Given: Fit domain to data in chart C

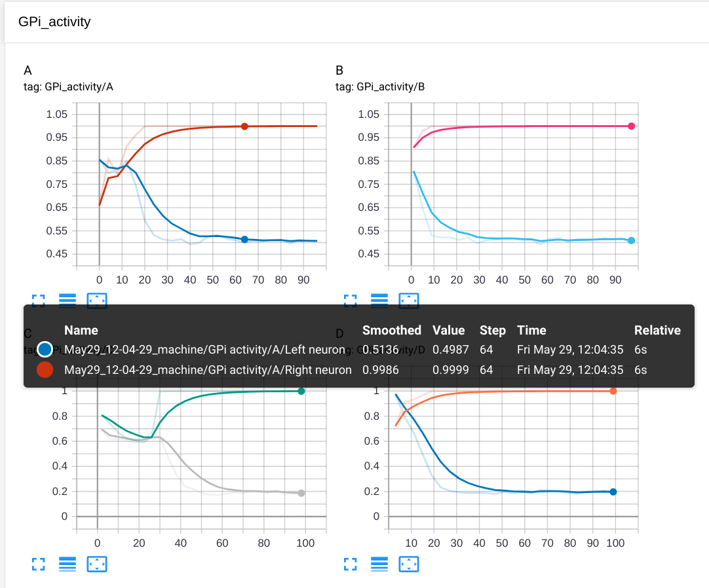Looking at the screenshot, I should click(x=97, y=564).
